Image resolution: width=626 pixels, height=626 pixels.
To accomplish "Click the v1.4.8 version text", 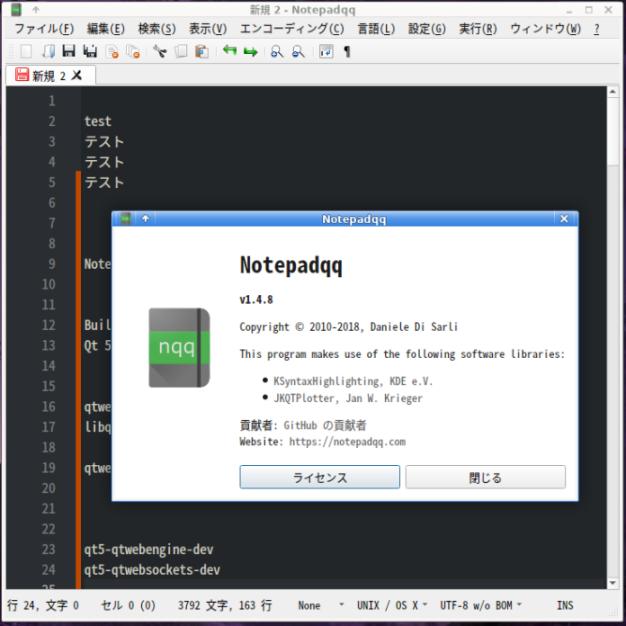I will tap(256, 299).
